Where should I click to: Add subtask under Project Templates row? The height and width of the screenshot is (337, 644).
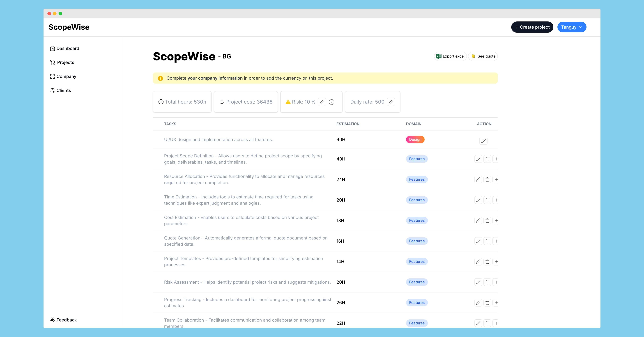pyautogui.click(x=496, y=261)
